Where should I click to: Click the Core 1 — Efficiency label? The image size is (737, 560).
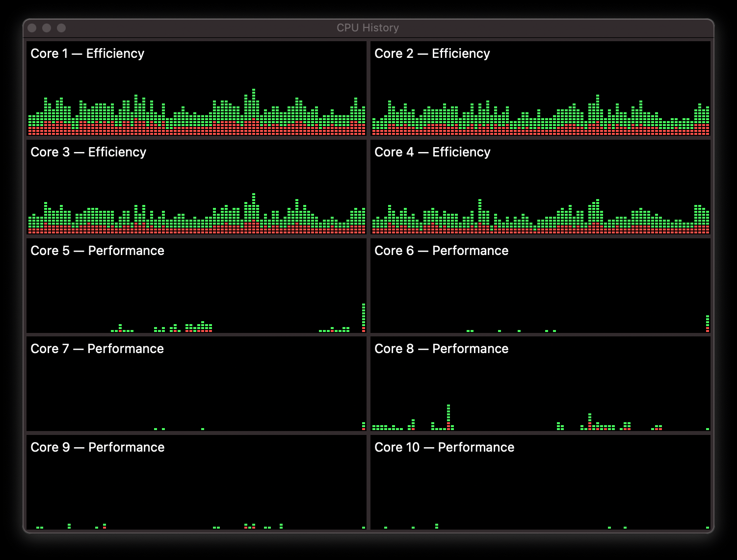tap(87, 53)
